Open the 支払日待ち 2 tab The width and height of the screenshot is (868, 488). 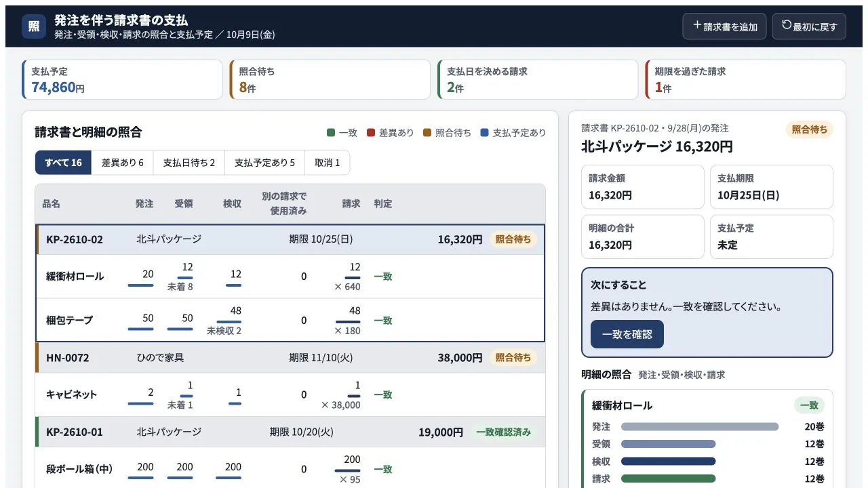(189, 163)
